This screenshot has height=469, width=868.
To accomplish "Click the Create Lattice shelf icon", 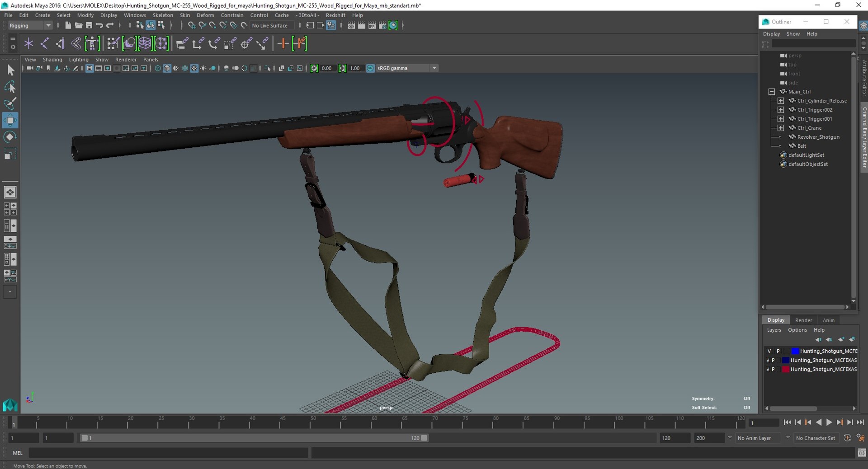I will coord(145,44).
